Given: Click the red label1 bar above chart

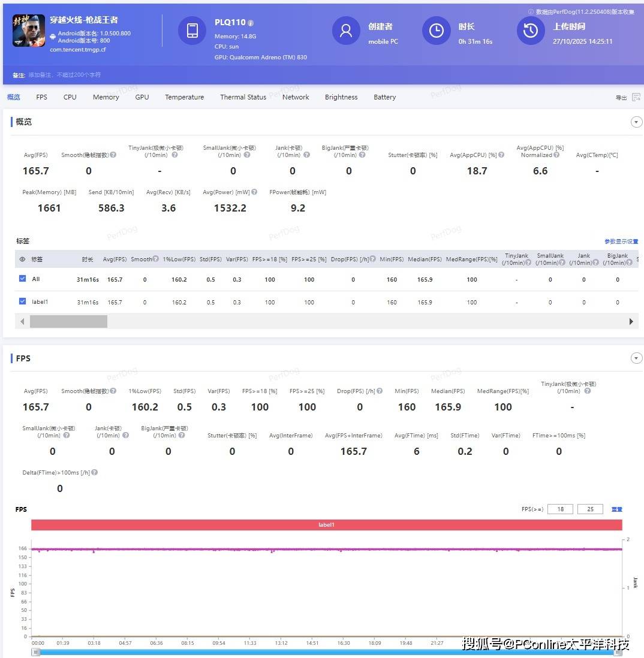Looking at the screenshot, I should click(x=326, y=525).
